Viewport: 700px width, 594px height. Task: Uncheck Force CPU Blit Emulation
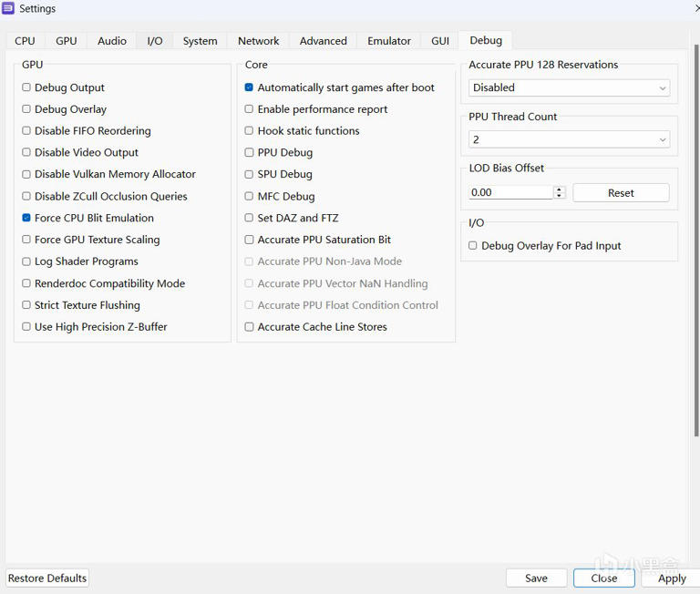[26, 218]
